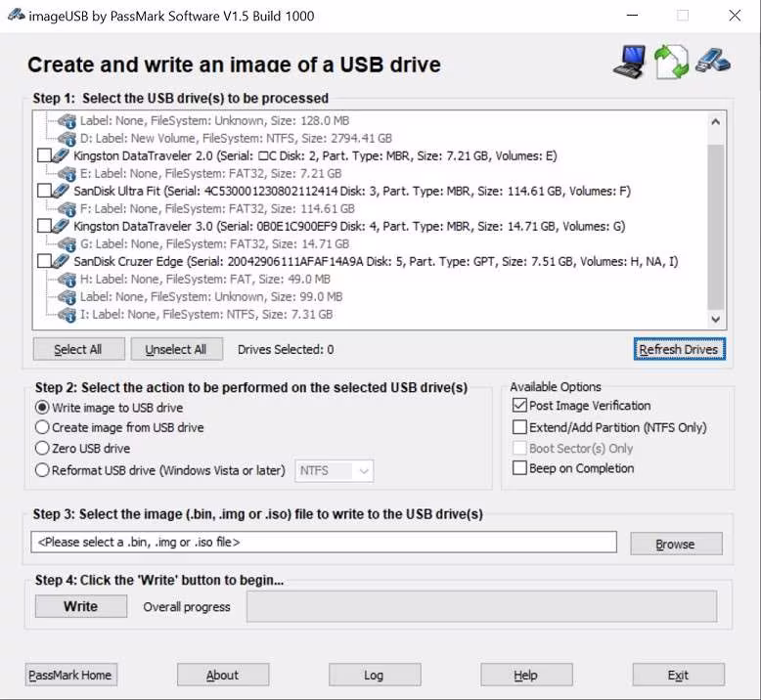Open the About dialog

tap(223, 675)
